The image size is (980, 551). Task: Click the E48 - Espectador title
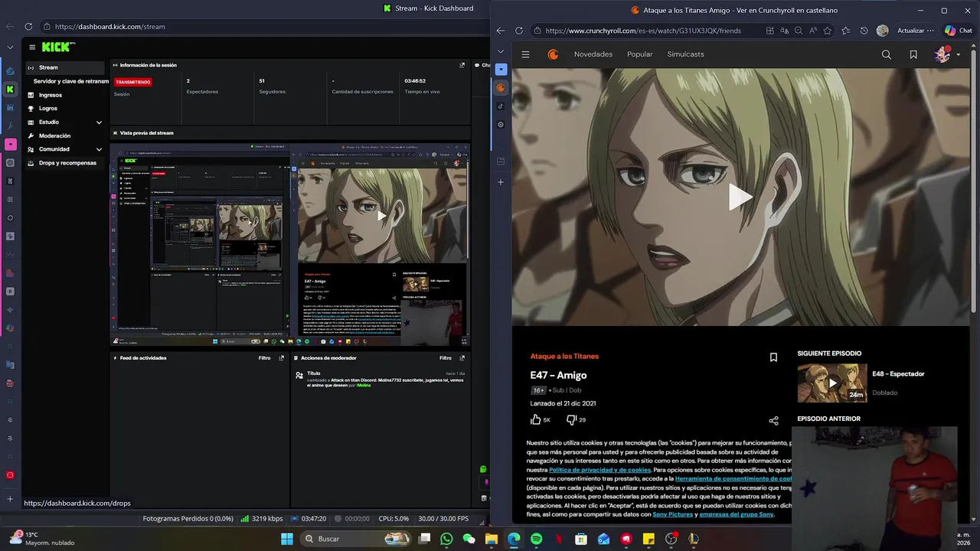click(898, 374)
